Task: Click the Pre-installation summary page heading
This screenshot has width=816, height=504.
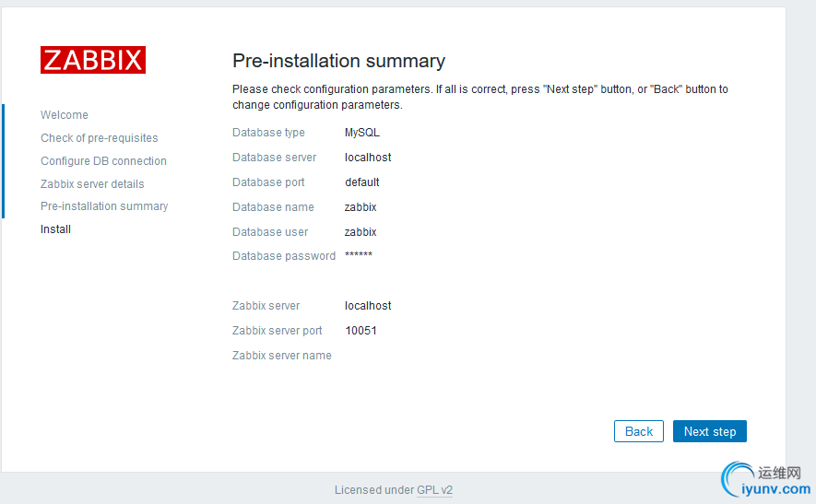Action: pyautogui.click(x=338, y=61)
